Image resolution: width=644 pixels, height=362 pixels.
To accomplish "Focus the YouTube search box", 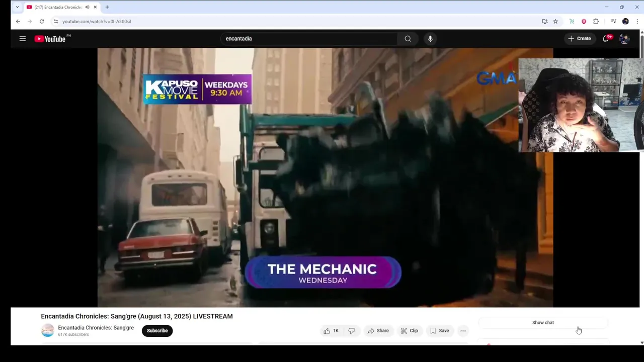I will (x=309, y=39).
